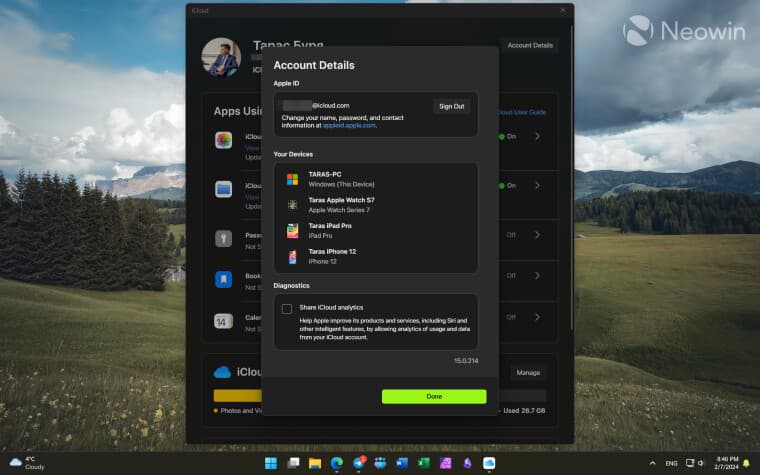This screenshot has width=760, height=475.
Task: Click the Passwords key icon
Action: [x=223, y=238]
